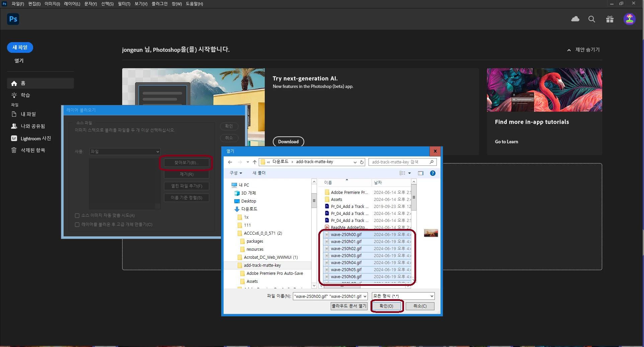Screen dimensions: 644x347
Task: Click Open Cloud Document button
Action: pos(349,306)
